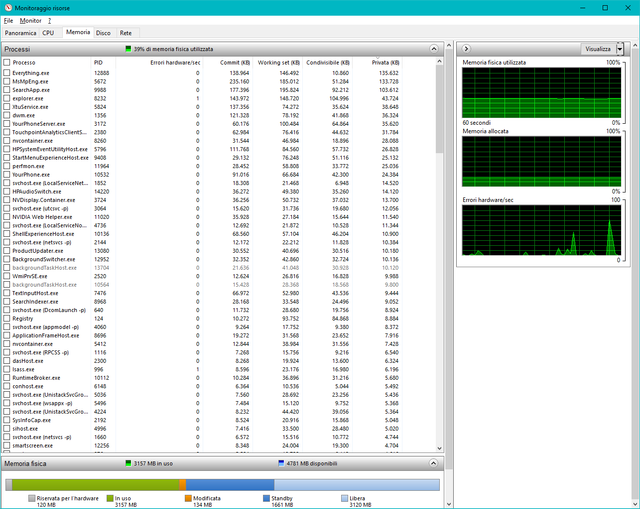This screenshot has width=640, height=509.
Task: Click the gray 'Riservata per l'hardware' legend swatch
Action: tap(31, 498)
